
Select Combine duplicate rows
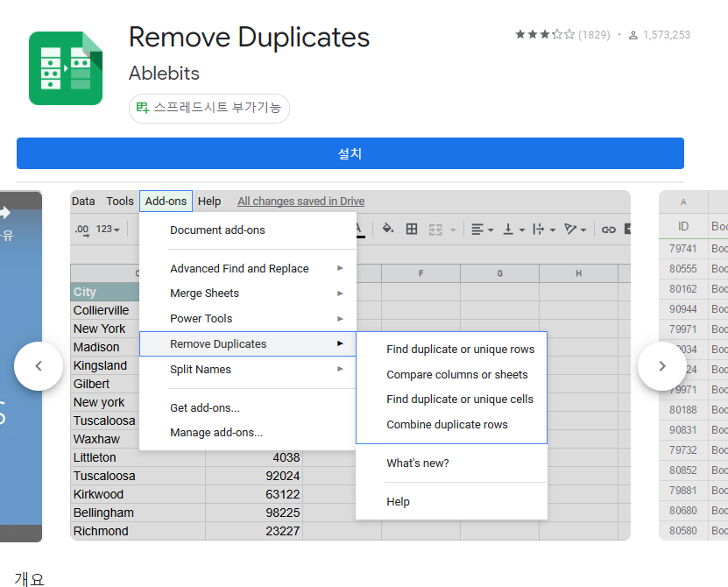452,424
